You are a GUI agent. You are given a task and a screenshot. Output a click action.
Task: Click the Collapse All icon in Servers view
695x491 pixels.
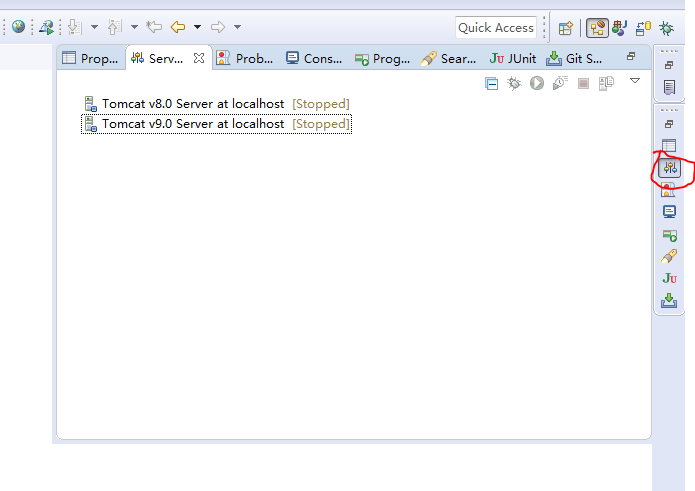click(492, 83)
